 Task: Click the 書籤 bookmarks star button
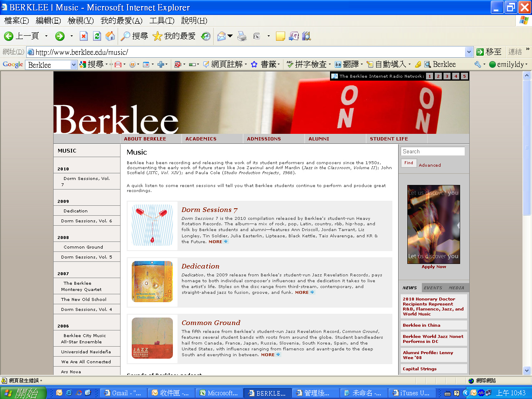(x=264, y=64)
